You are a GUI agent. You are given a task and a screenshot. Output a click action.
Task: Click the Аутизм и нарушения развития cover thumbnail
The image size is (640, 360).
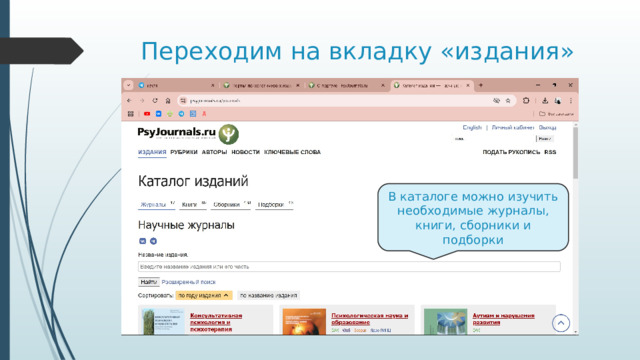(x=445, y=322)
